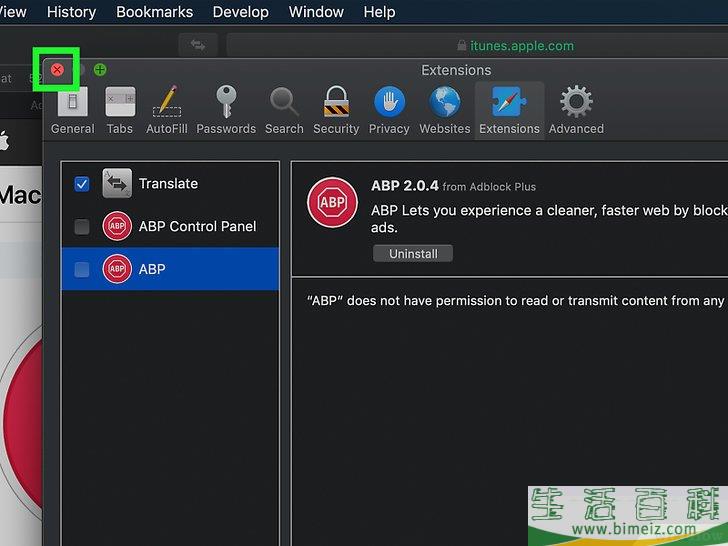
Task: Open the Websites globe preferences pane
Action: point(445,110)
